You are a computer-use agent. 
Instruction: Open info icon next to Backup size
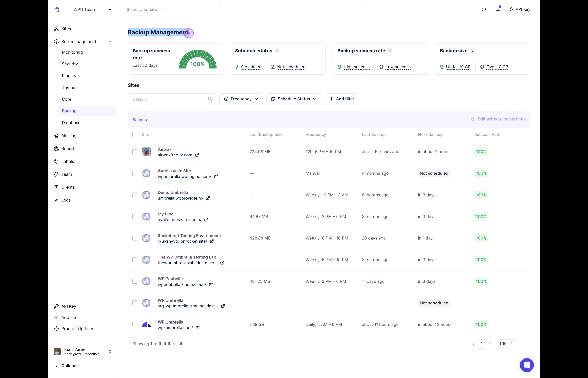[472, 51]
